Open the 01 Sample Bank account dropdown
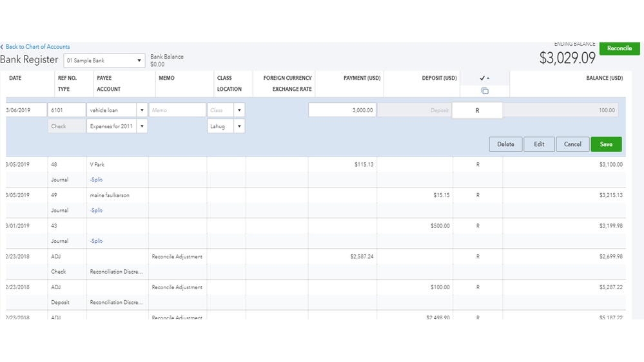 pos(139,61)
